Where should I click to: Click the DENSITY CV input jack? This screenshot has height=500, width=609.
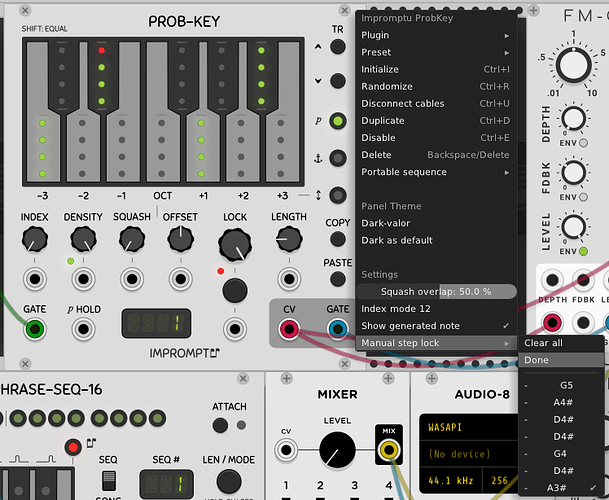coord(84,279)
